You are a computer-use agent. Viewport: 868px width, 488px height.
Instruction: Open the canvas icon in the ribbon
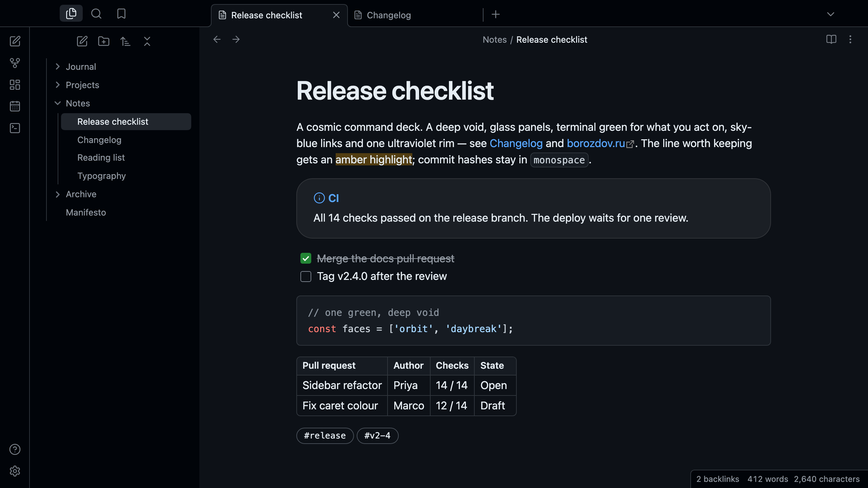click(x=15, y=85)
